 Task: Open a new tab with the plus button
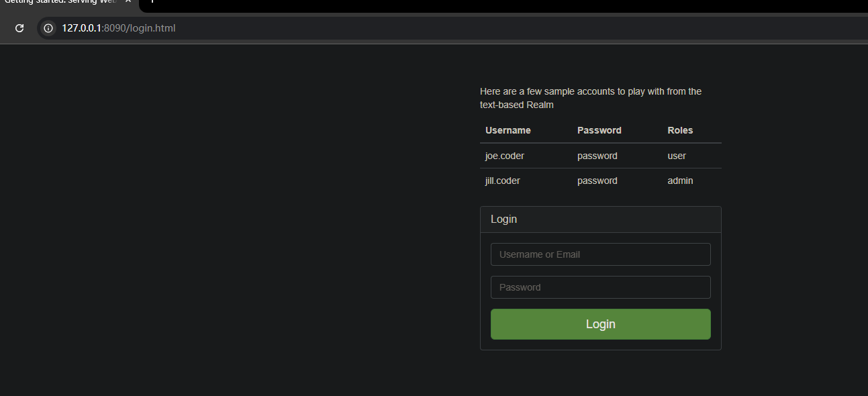pos(152,1)
